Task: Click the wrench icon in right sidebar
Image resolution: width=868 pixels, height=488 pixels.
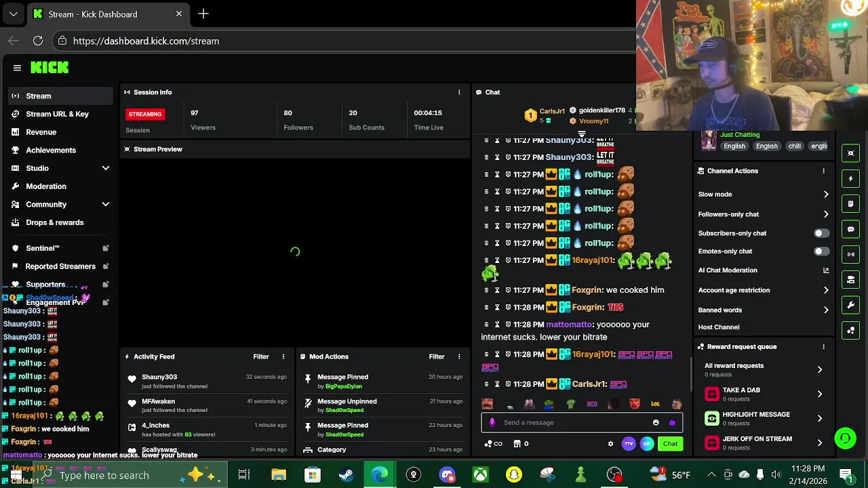Action: (x=850, y=305)
